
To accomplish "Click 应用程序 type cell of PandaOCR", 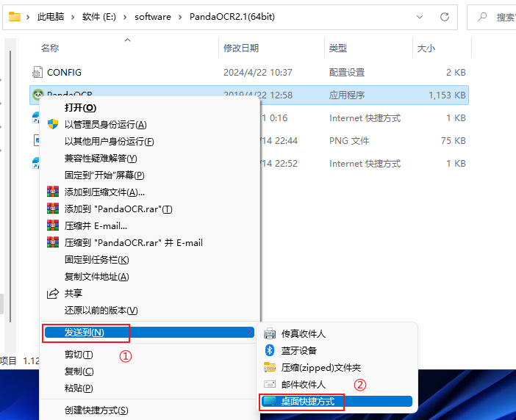I will 347,95.
